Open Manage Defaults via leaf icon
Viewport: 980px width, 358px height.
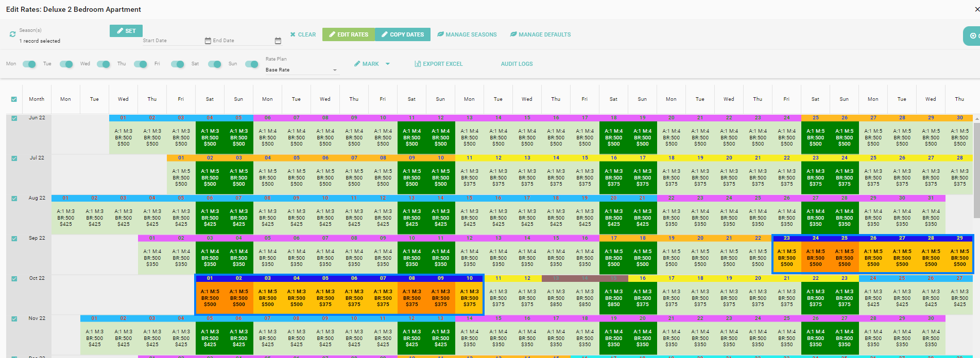[513, 34]
